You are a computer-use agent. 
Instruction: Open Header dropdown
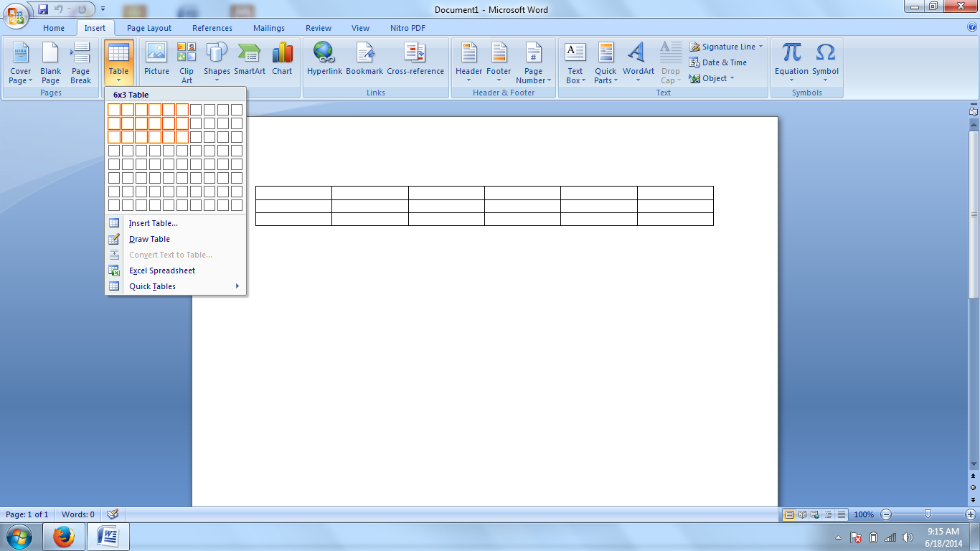click(x=468, y=63)
